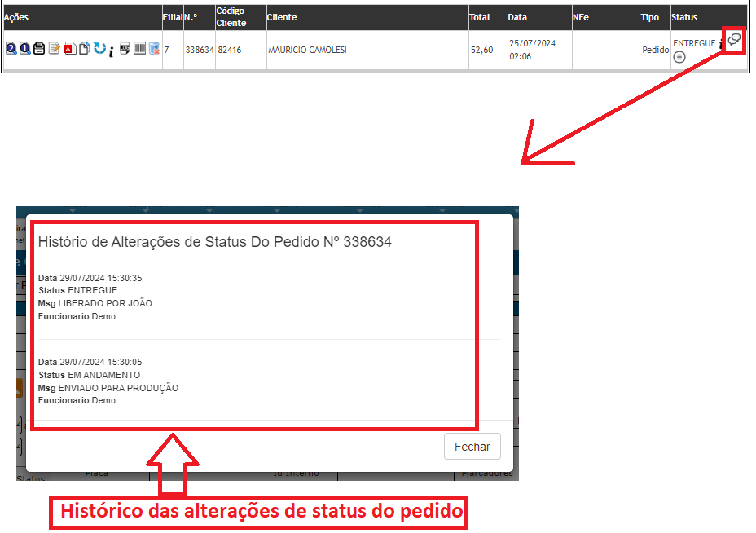Delete the order with the trash icon
Image resolution: width=756 pixels, height=533 pixels.
(x=154, y=50)
